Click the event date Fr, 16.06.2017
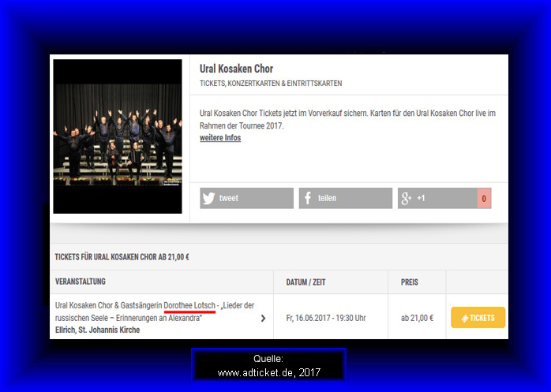The width and height of the screenshot is (551, 392). click(309, 318)
